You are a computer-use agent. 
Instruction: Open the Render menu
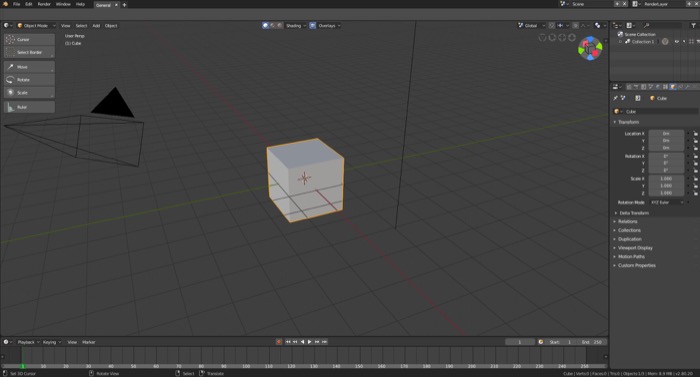pos(44,4)
